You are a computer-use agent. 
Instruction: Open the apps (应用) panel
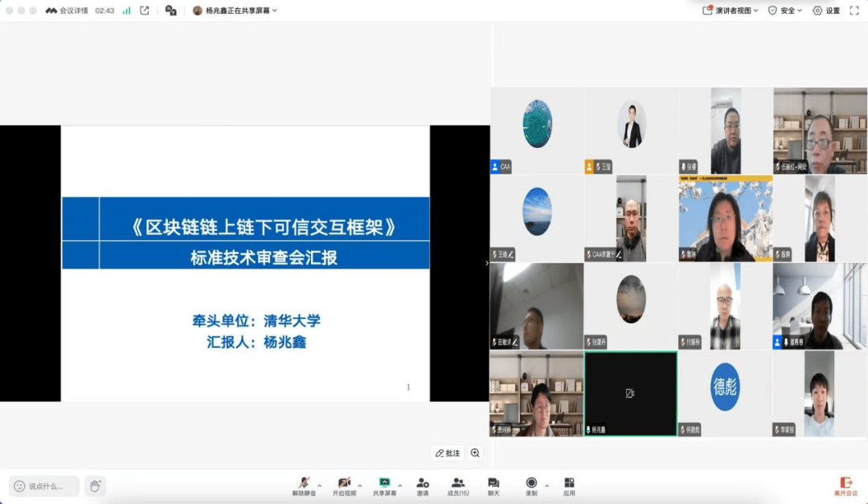(x=569, y=486)
